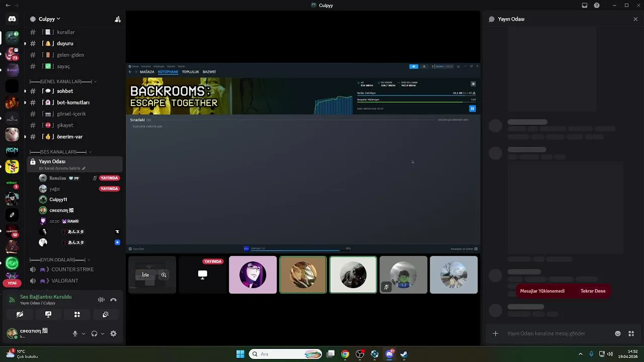Open the Discord inbox icon in title bar
Viewport: 644px width, 362px height.
tap(585, 6)
